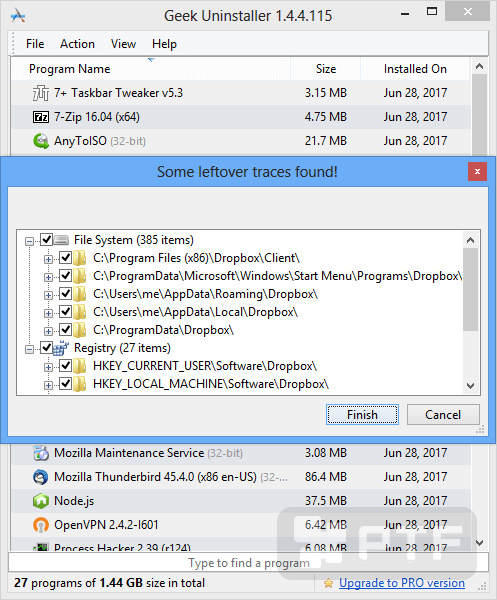The height and width of the screenshot is (600, 497).
Task: Open the Help menu
Action: pos(165,44)
